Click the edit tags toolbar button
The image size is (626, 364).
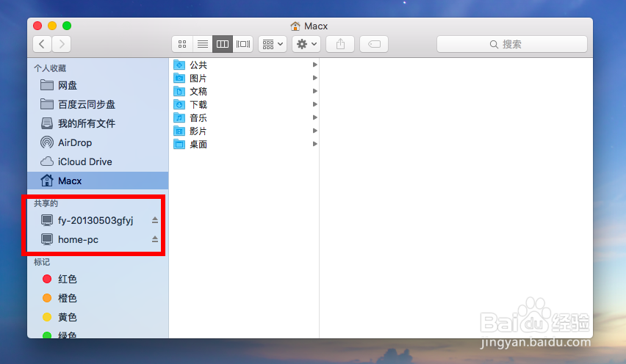coord(374,44)
